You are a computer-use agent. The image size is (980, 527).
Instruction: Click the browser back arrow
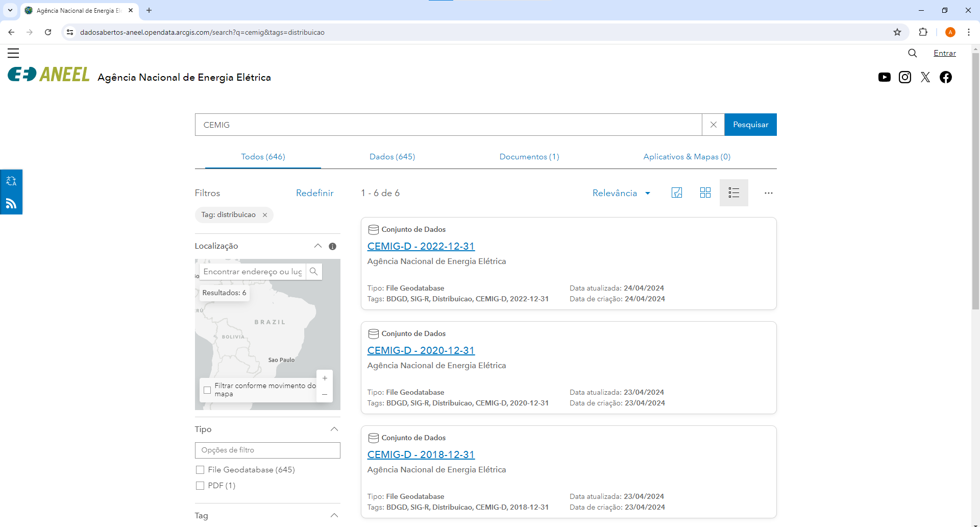tap(11, 32)
